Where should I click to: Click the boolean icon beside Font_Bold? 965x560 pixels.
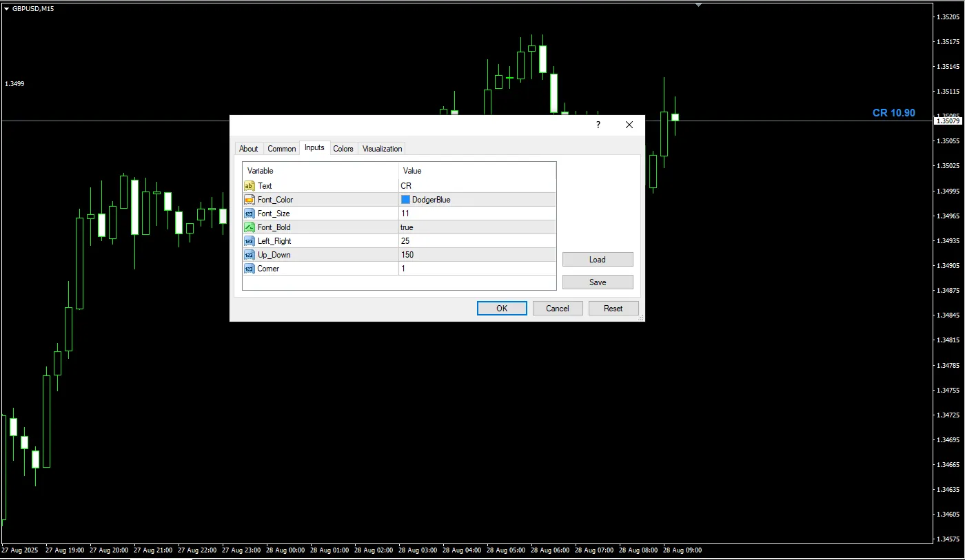[x=250, y=227]
